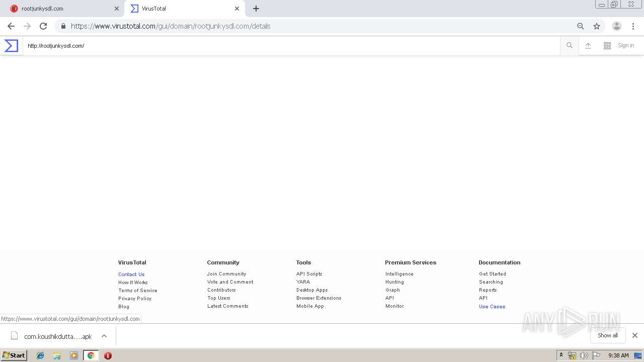Click Join Community link
Image resolution: width=644 pixels, height=362 pixels.
226,274
